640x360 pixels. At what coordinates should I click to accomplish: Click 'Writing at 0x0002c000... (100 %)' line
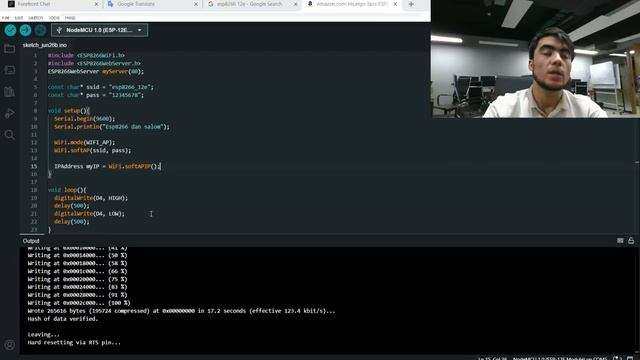tap(79, 303)
